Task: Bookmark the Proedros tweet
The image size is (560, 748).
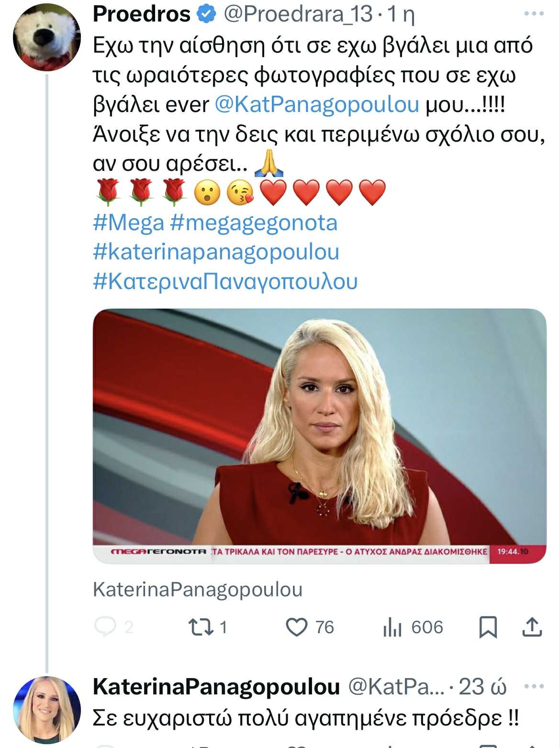Action: coord(488,626)
